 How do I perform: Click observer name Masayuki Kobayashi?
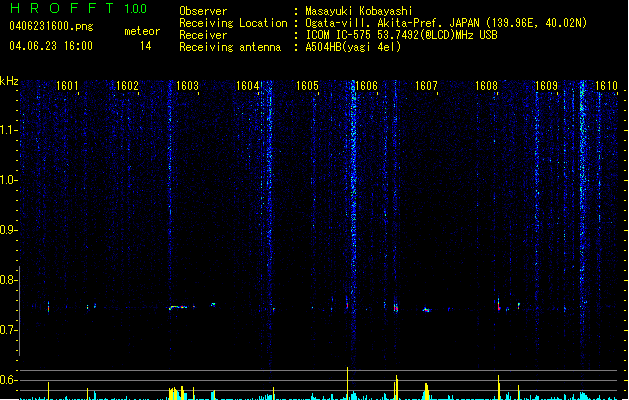point(359,11)
